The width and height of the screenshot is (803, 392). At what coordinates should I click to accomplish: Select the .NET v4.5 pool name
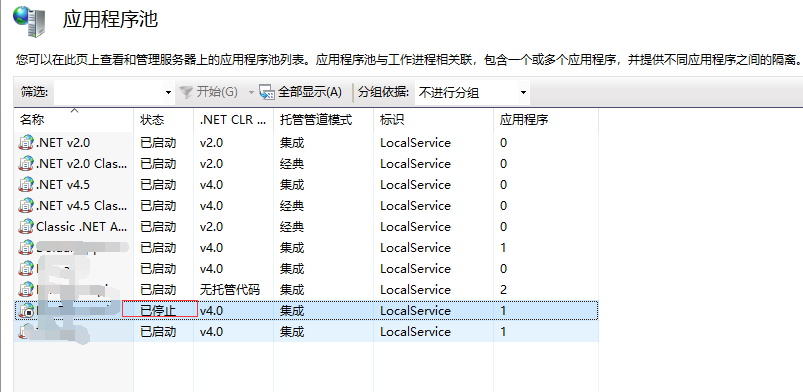64,185
